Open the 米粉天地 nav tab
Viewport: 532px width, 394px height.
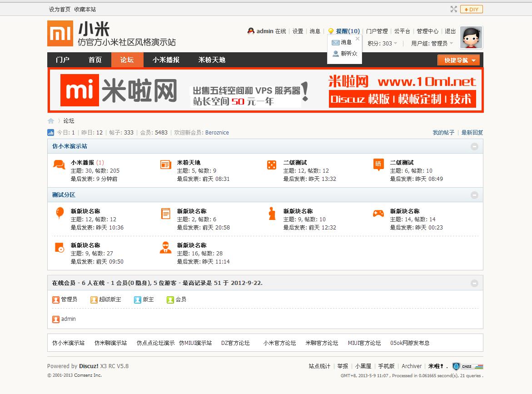coord(212,60)
